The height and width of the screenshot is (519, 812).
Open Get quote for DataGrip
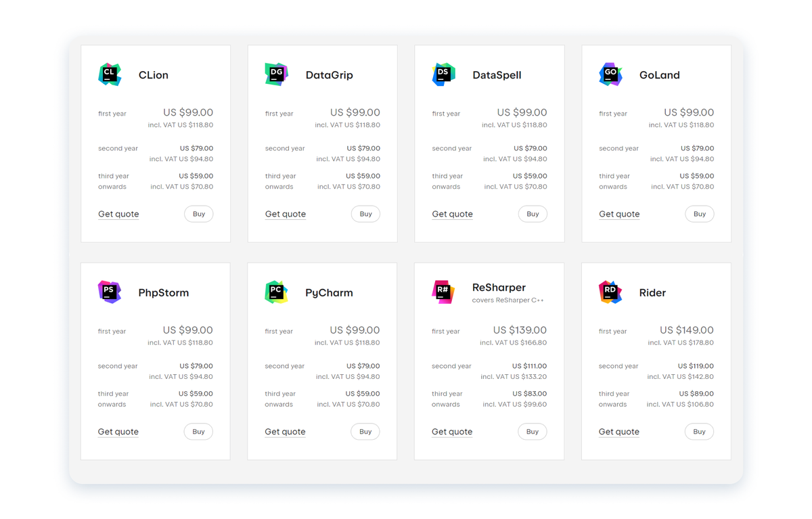pyautogui.click(x=286, y=214)
